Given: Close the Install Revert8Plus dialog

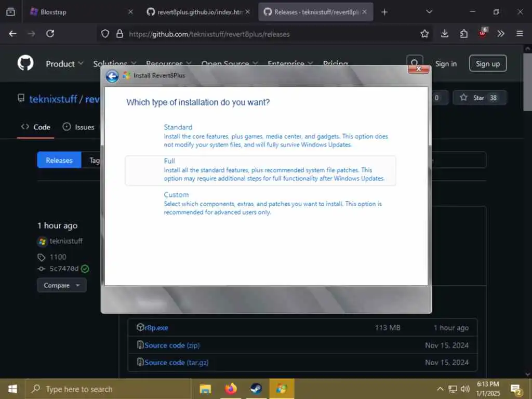Looking at the screenshot, I should (x=419, y=69).
